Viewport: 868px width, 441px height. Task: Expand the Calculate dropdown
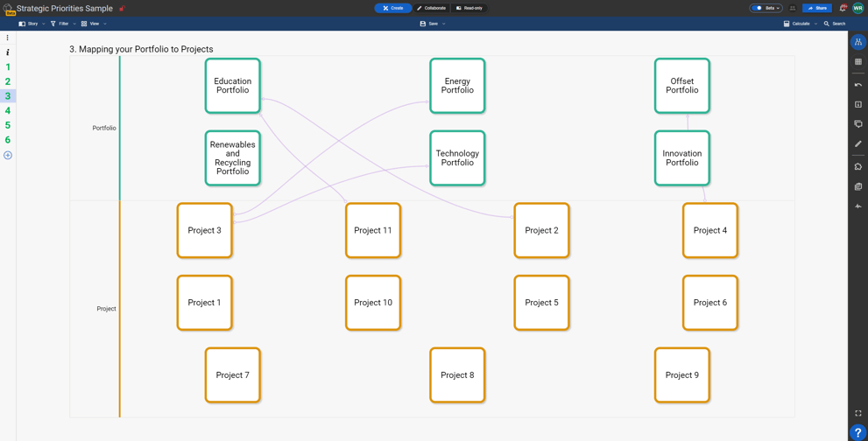tap(801, 24)
